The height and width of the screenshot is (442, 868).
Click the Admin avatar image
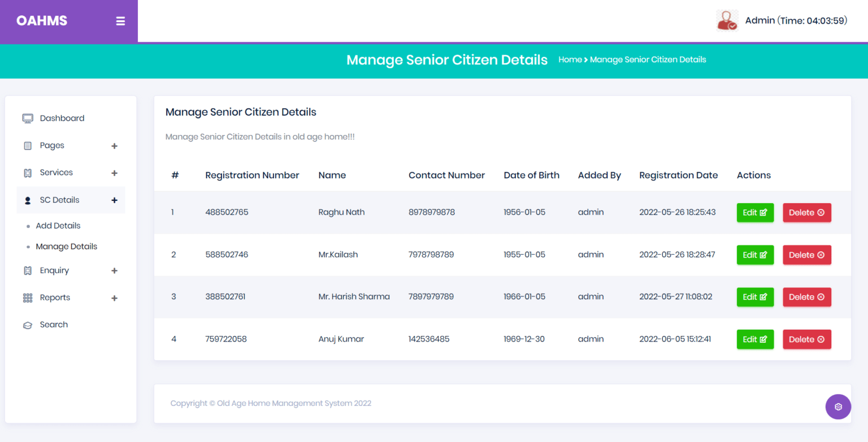(x=727, y=20)
